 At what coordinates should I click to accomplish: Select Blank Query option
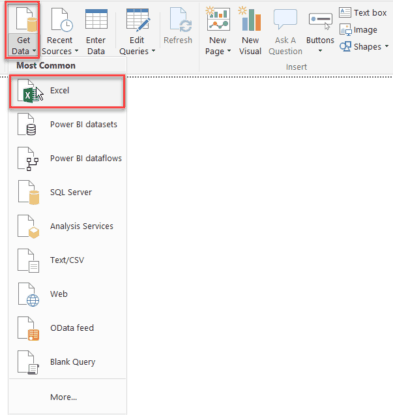pyautogui.click(x=67, y=362)
